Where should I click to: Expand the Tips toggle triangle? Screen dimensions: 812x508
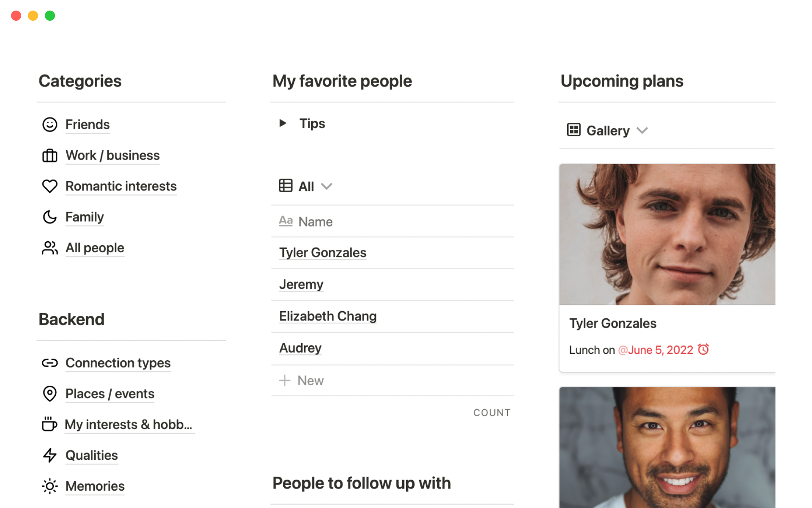click(283, 123)
